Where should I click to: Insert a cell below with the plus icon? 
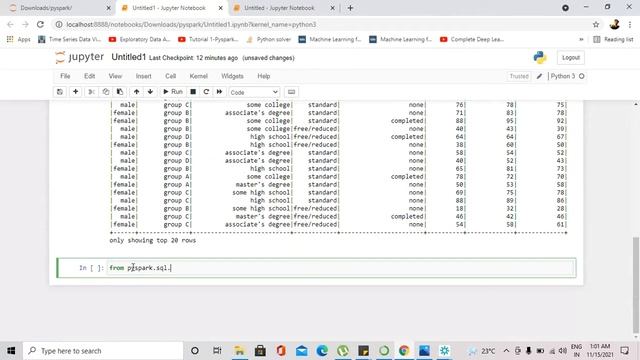pyautogui.click(x=76, y=92)
